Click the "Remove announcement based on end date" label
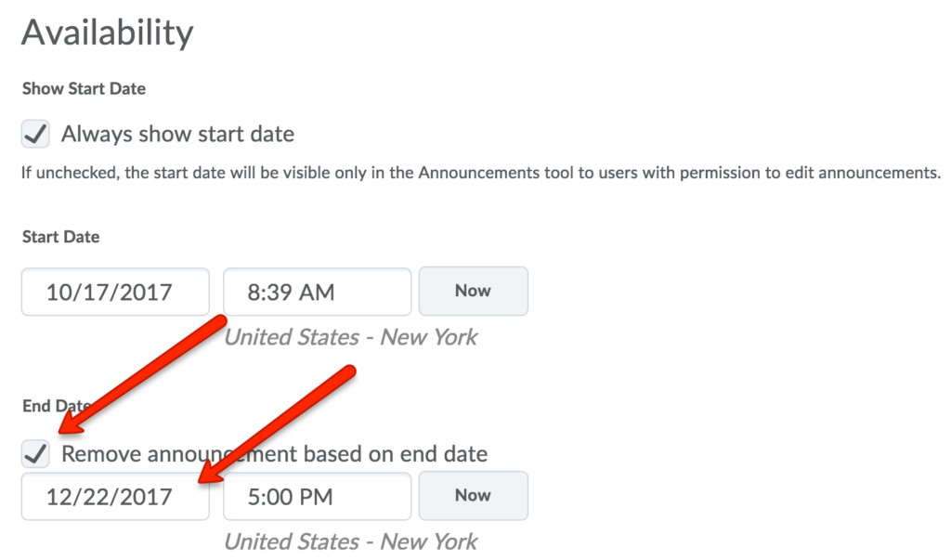Image resolution: width=951 pixels, height=560 pixels. tap(274, 454)
